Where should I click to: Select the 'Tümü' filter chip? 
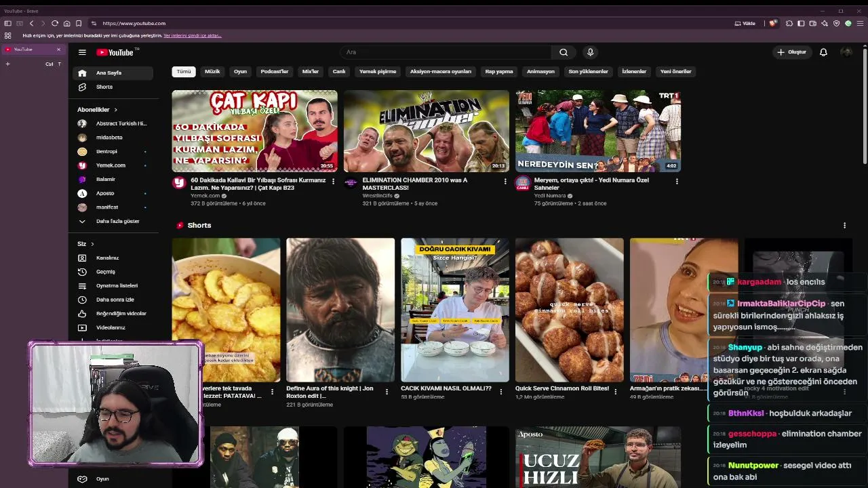184,71
